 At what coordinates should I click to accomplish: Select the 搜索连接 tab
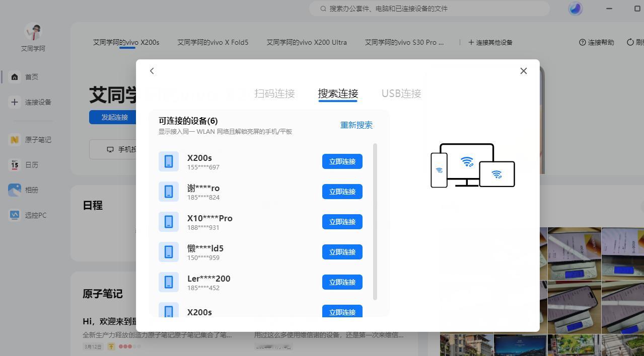338,93
